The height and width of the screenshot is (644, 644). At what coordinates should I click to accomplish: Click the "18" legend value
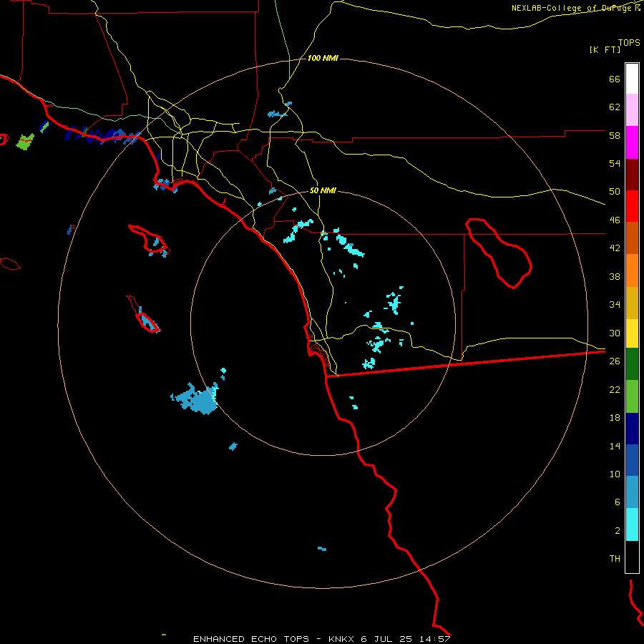(x=615, y=418)
